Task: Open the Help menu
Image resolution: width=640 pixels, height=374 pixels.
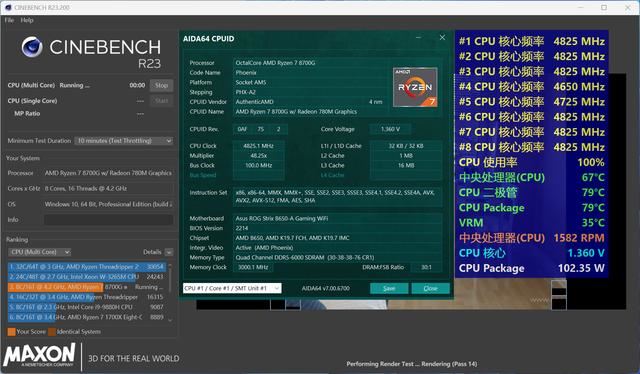Action: [x=27, y=20]
